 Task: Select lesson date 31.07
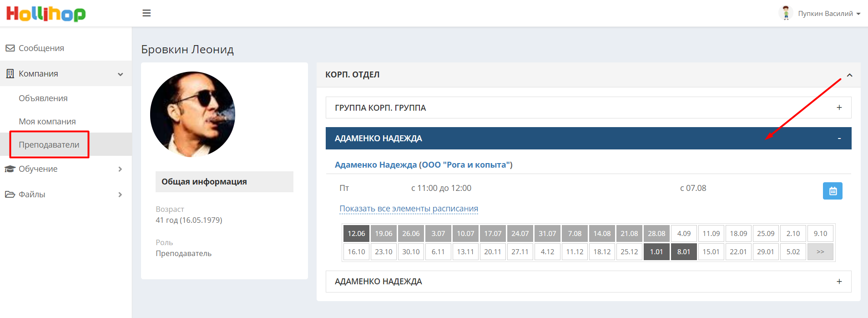point(547,234)
